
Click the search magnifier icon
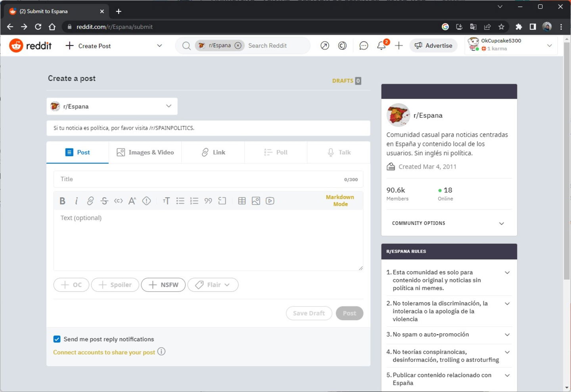[x=186, y=46]
